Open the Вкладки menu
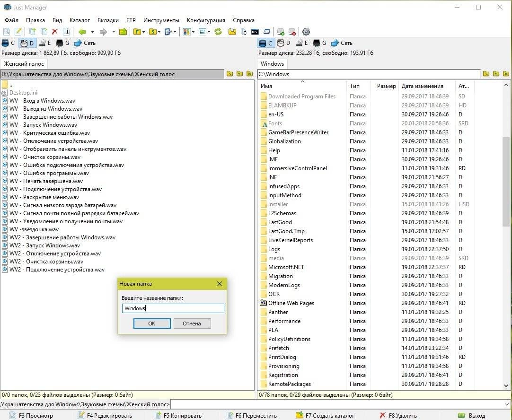 click(x=108, y=20)
